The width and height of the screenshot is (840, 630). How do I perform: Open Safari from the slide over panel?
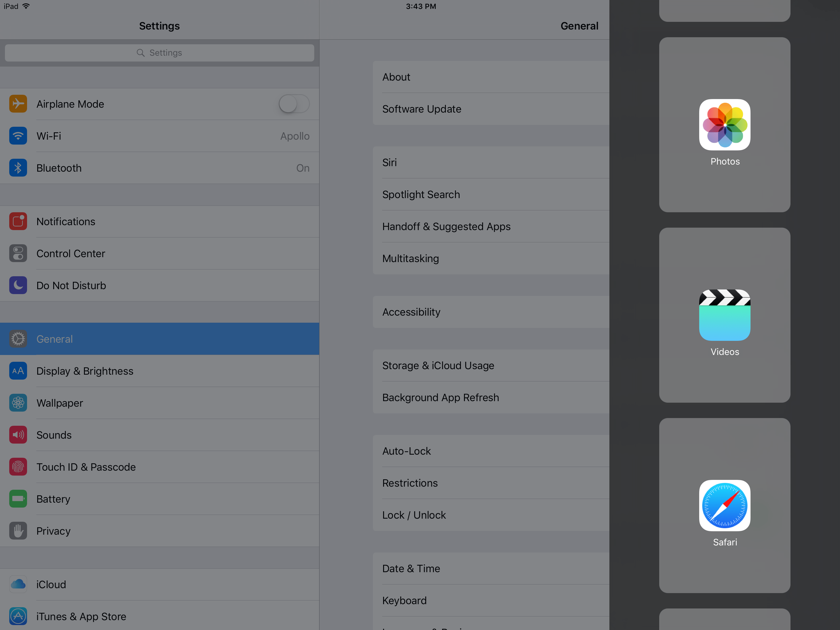point(725,506)
